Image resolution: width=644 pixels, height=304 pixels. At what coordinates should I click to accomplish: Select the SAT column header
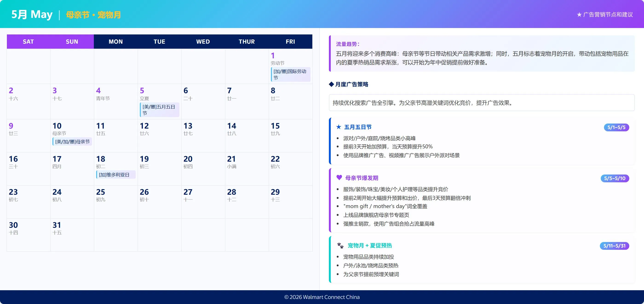tap(28, 42)
